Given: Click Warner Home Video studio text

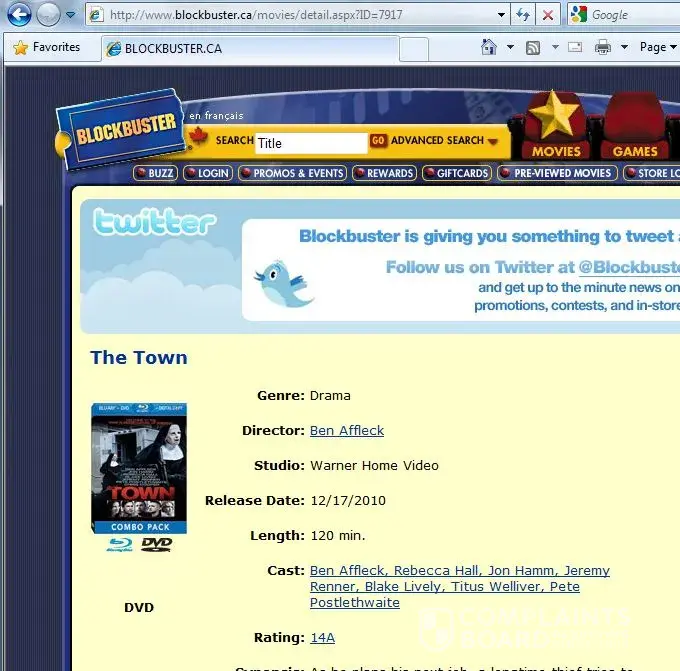Looking at the screenshot, I should tap(374, 465).
